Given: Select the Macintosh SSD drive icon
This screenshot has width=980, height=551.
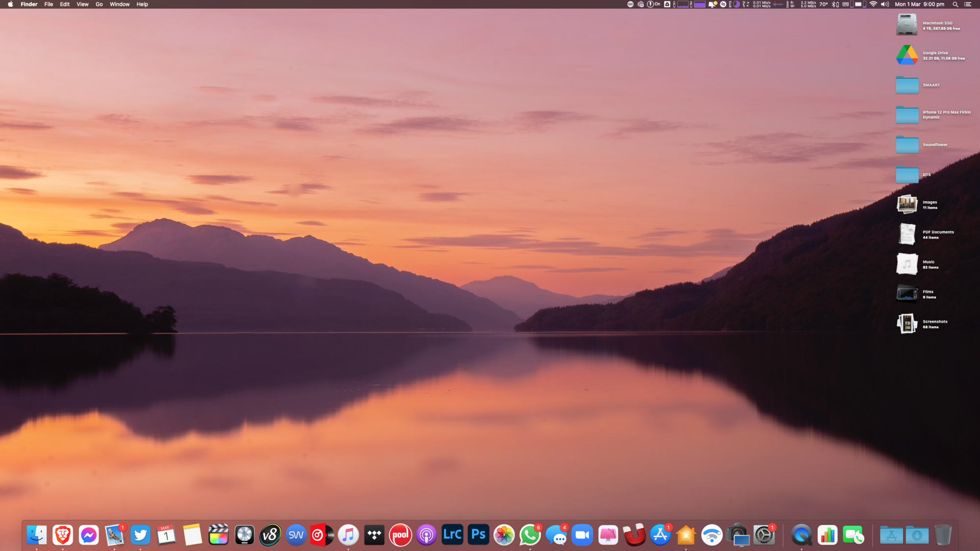Looking at the screenshot, I should [907, 25].
